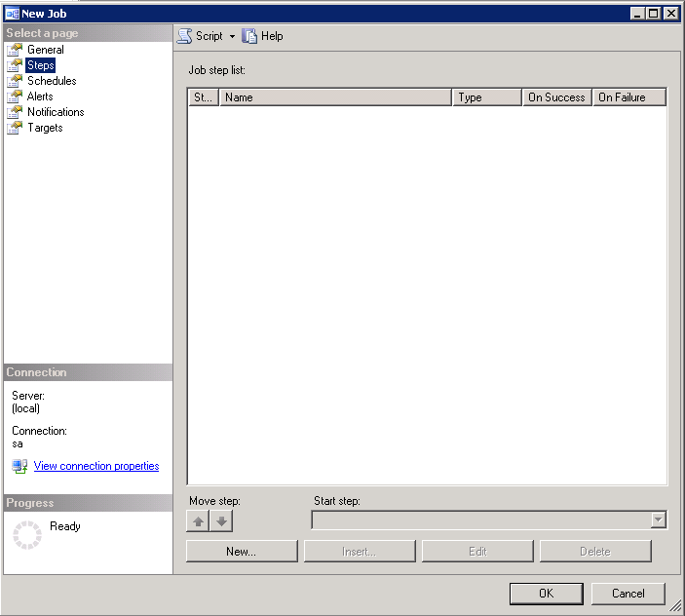
Task: Expand the Script dropdown arrow
Action: (x=232, y=37)
